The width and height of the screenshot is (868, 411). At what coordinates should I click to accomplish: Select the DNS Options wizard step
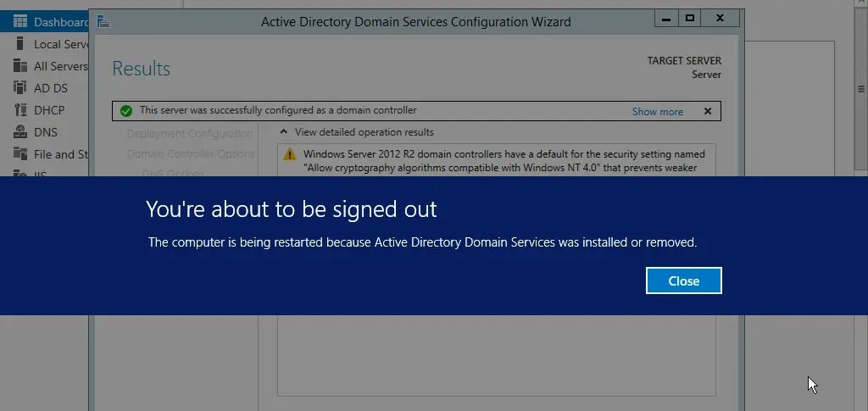pyautogui.click(x=173, y=174)
